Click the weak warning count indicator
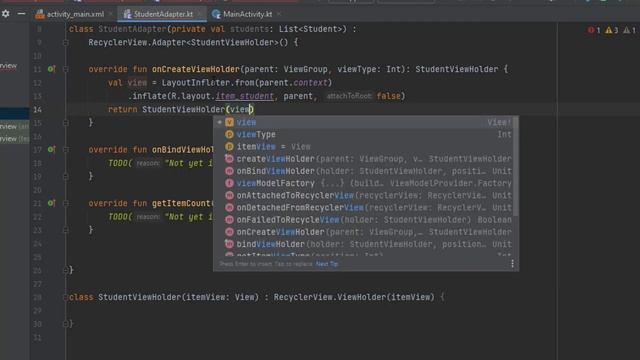The image size is (640, 360). [629, 30]
